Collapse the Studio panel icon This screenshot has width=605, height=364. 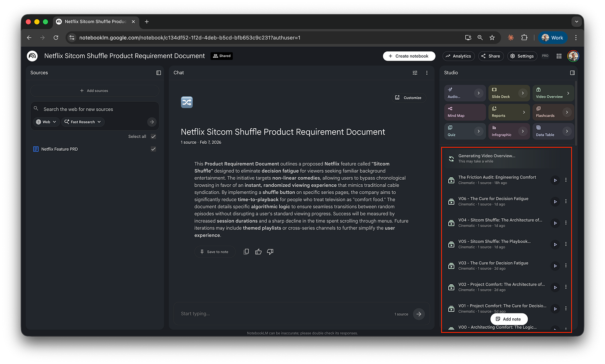572,73
